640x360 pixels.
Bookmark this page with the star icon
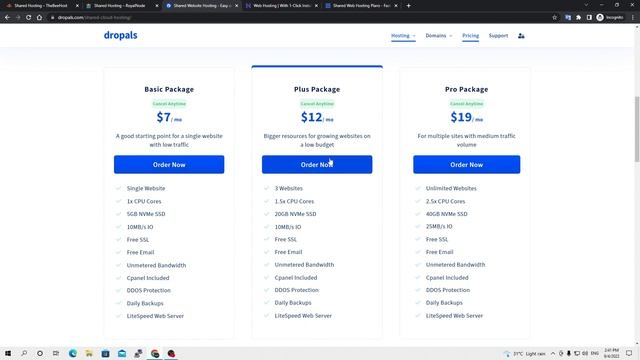click(x=554, y=18)
